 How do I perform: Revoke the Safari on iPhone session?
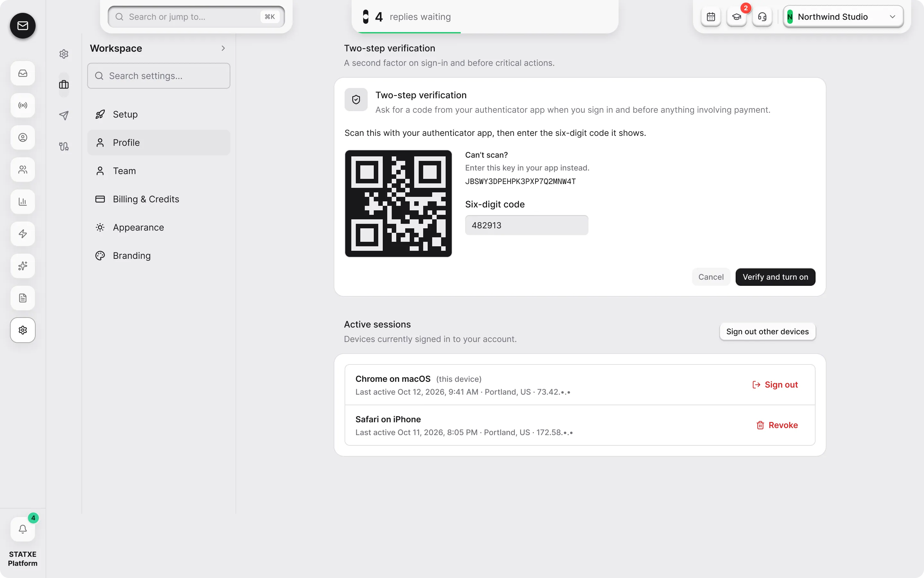pos(777,425)
